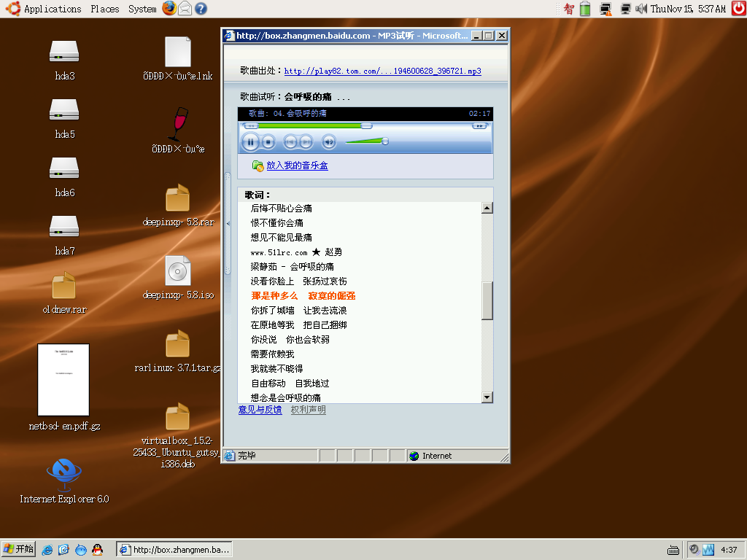Viewport: 747px width, 560px height.
Task: Click fast-forward button on seek bar
Action: (x=479, y=125)
